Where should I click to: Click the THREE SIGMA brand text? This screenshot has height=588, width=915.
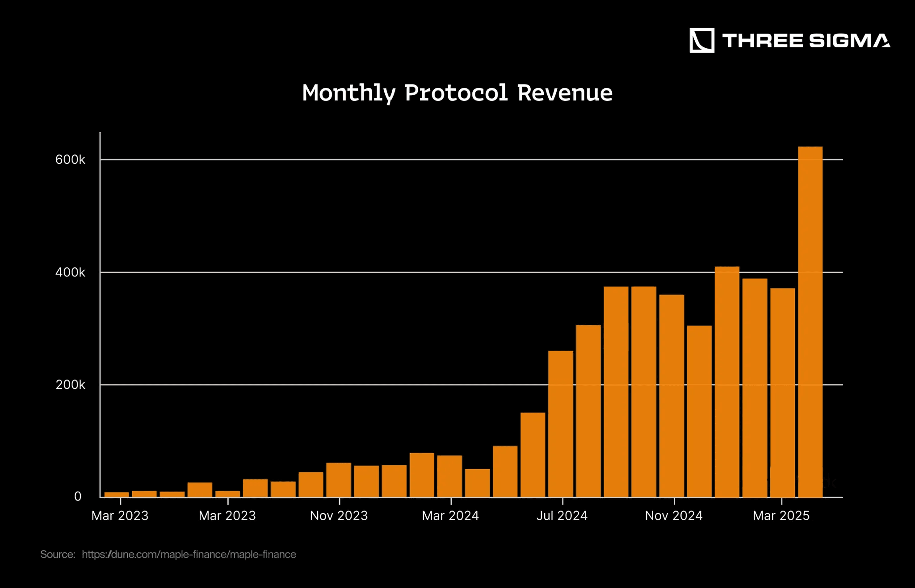[x=806, y=41]
